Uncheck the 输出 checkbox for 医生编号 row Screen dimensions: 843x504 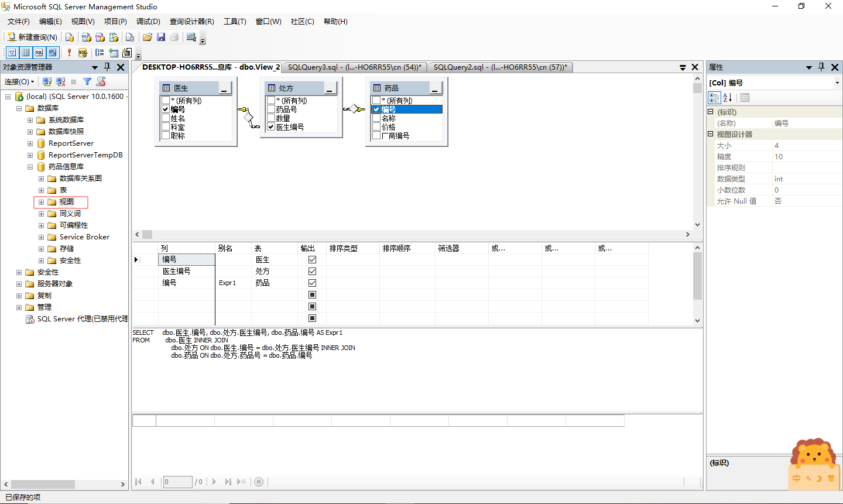coord(312,271)
